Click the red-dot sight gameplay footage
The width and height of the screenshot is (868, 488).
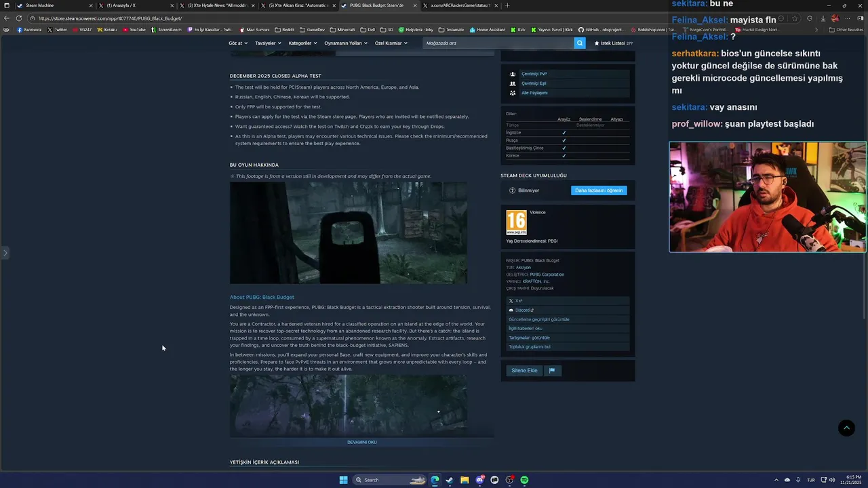coord(348,232)
